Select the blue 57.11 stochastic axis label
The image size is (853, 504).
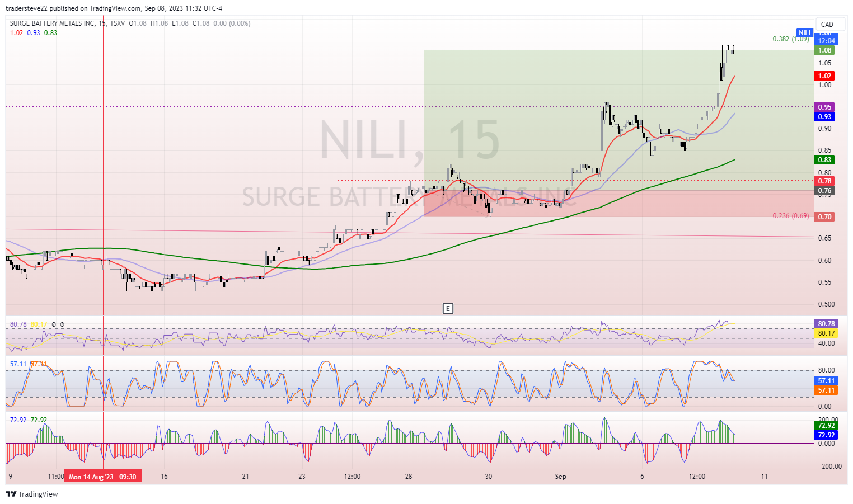(x=826, y=381)
